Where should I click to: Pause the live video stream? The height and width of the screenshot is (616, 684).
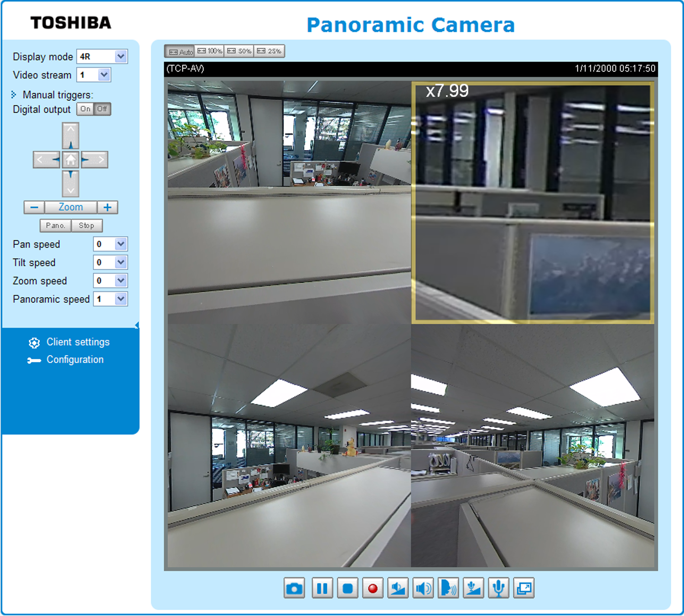pos(322,588)
